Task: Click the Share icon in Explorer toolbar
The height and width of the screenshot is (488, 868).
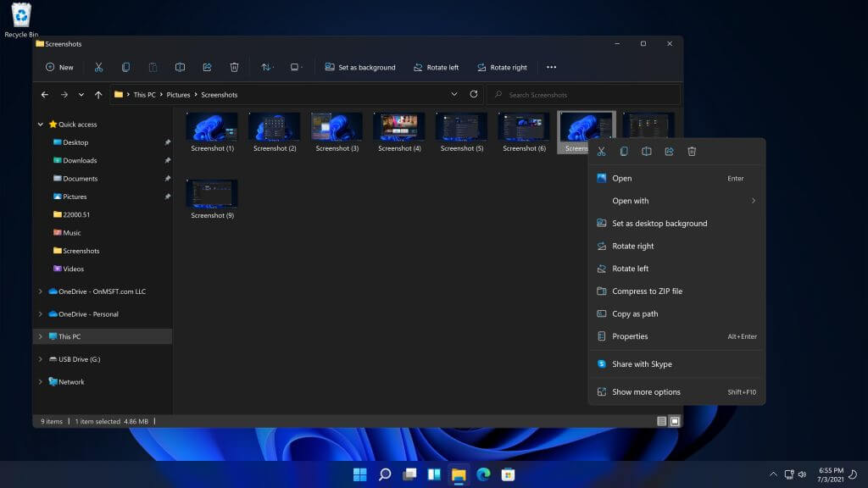Action: click(x=207, y=67)
